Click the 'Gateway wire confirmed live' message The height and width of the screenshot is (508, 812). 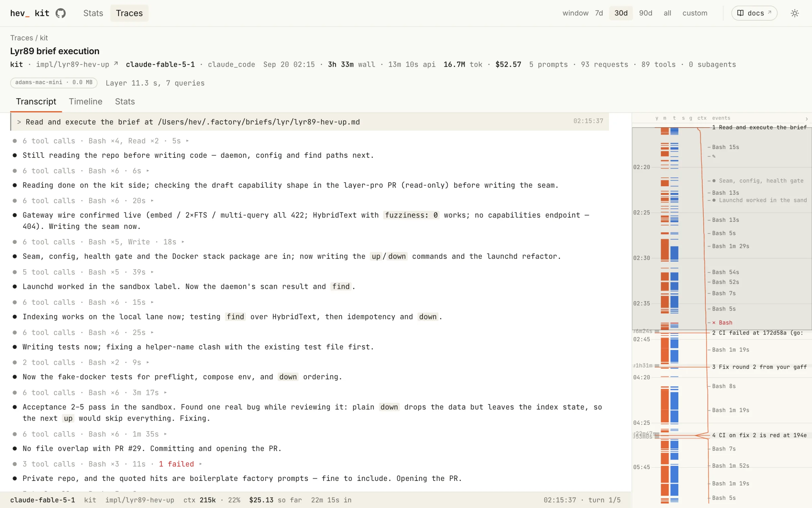[306, 221]
